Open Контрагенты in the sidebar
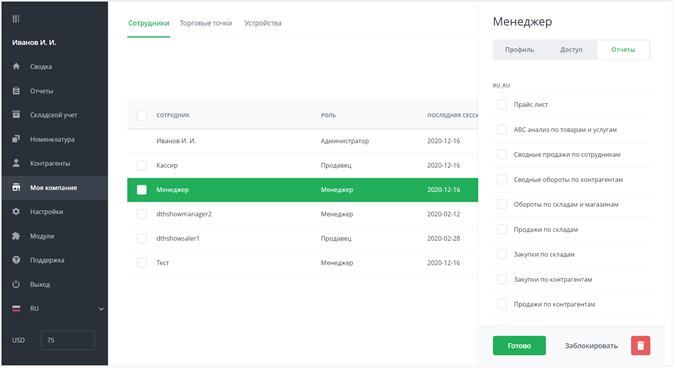Screen dimensions: 675x368 pos(50,163)
